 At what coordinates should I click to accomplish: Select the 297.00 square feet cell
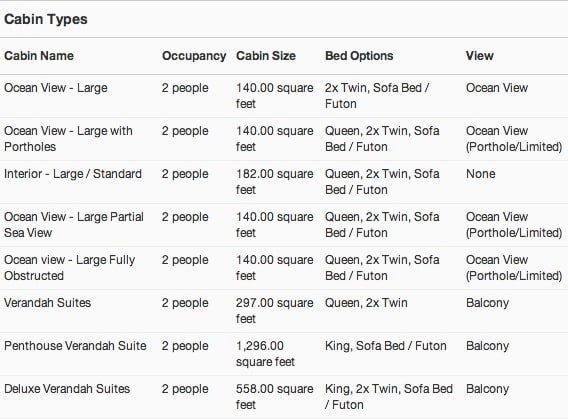(x=275, y=311)
